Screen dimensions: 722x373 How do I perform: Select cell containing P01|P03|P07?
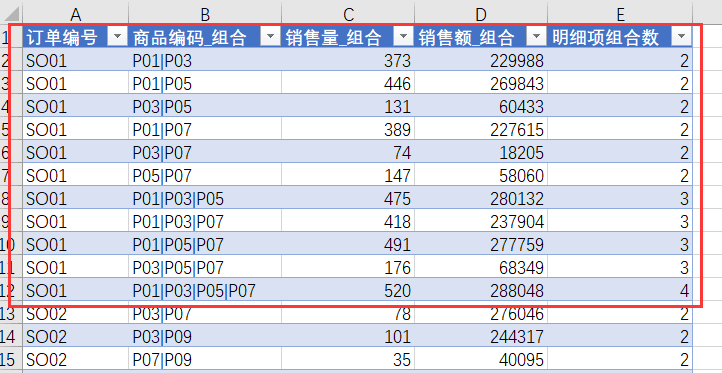pos(205,221)
